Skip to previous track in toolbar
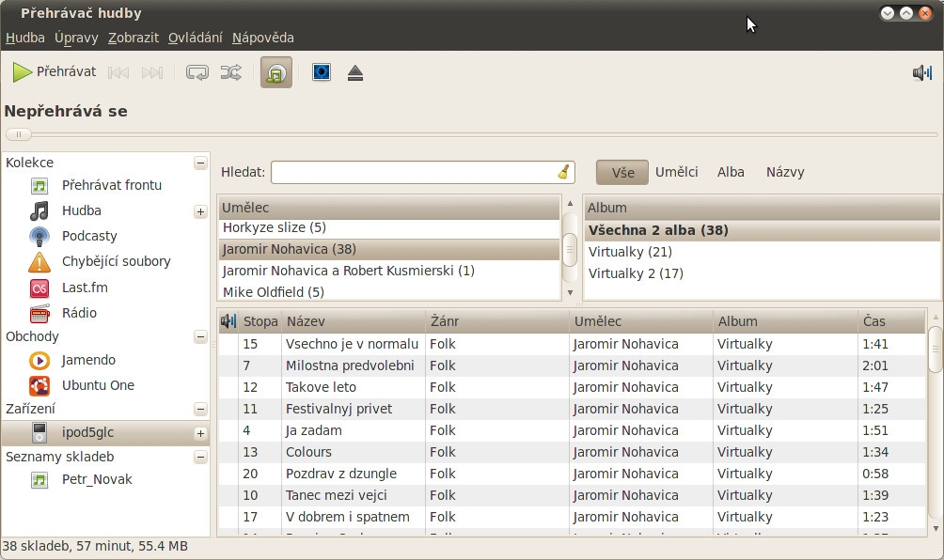This screenshot has height=560, width=944. 118,72
